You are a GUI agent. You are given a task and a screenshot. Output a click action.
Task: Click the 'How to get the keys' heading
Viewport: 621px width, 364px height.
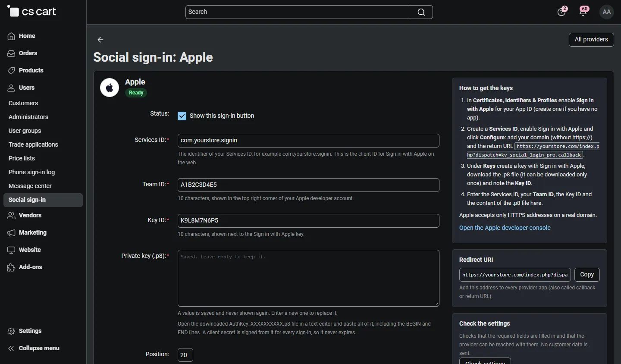486,88
